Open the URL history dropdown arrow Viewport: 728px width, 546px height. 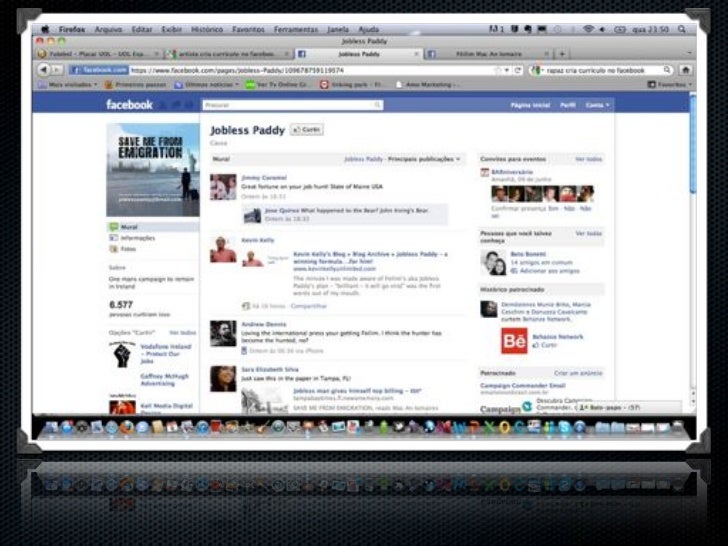(507, 70)
